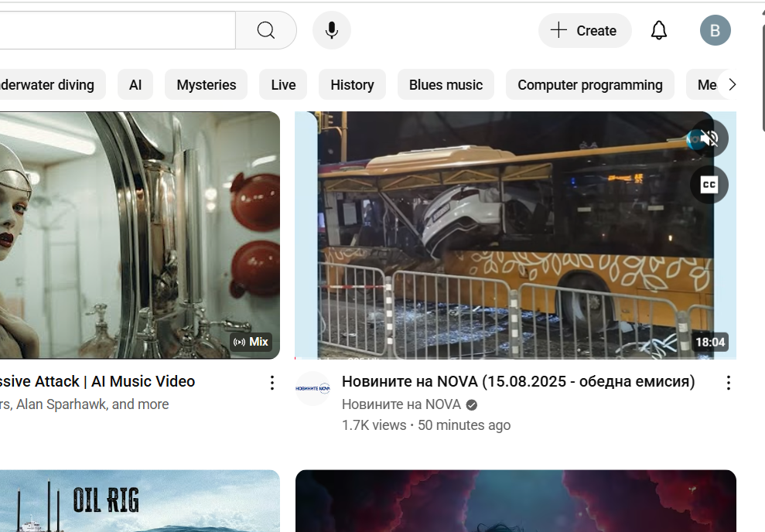Unmute the NOVA news video preview
The image size is (765, 532).
pyautogui.click(x=709, y=138)
